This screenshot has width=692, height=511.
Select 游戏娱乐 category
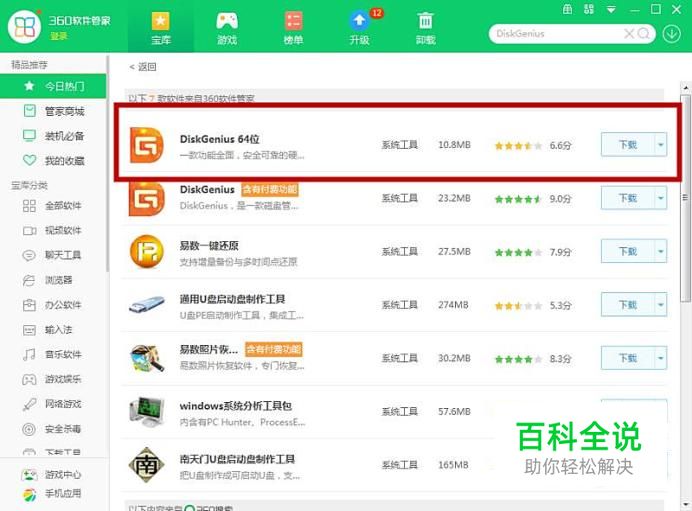click(53, 379)
